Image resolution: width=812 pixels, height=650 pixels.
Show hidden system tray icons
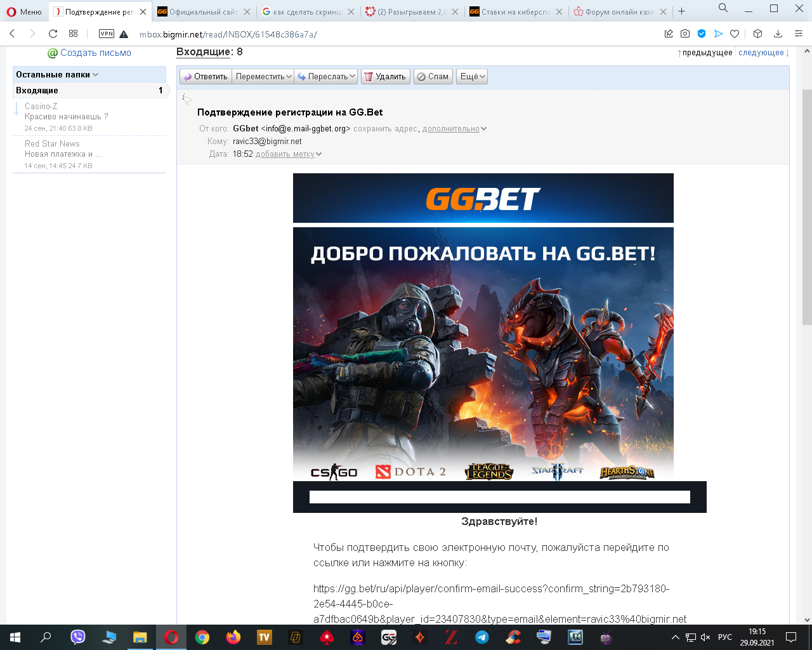(x=675, y=637)
